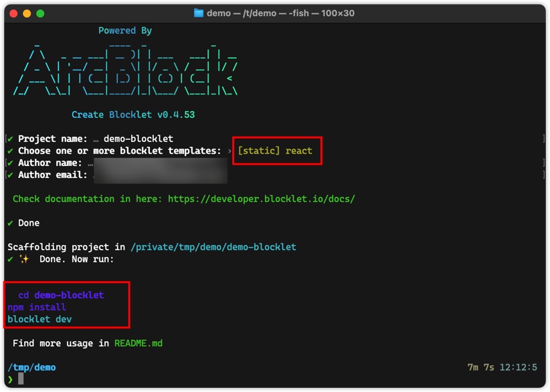550x392 pixels.
Task: Open the developer.blocklet.io docs URL
Action: pyautogui.click(x=261, y=199)
